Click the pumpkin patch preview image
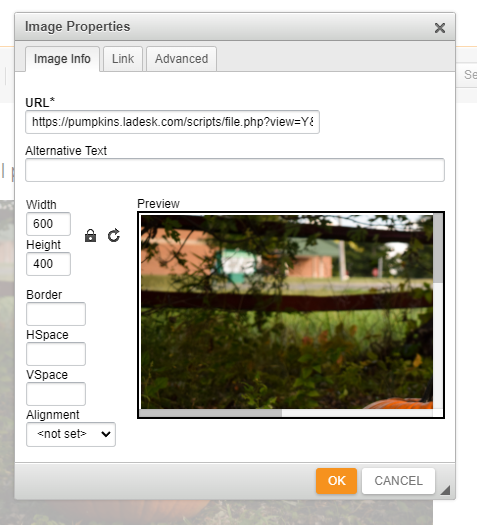 pos(287,312)
